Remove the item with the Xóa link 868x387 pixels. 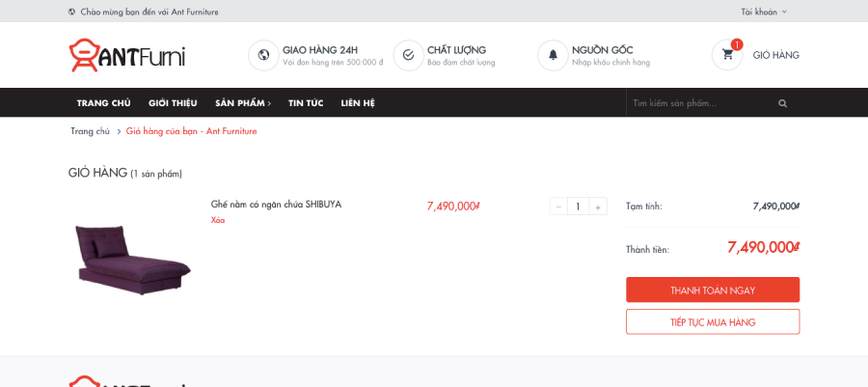(218, 220)
